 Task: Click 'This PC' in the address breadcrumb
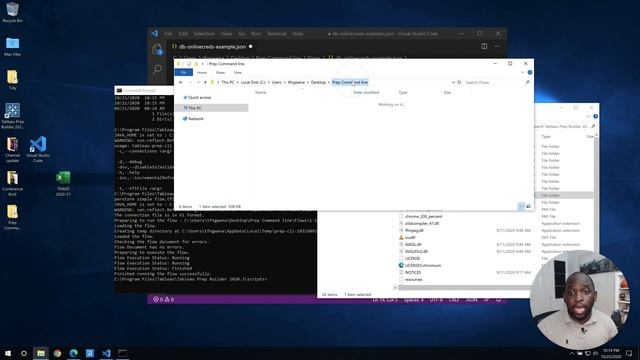[x=228, y=82]
